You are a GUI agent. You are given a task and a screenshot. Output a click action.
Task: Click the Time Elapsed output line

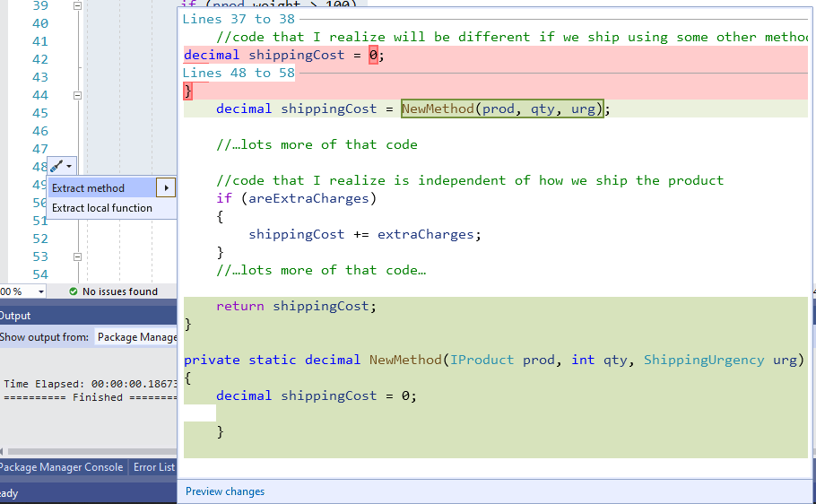click(91, 384)
